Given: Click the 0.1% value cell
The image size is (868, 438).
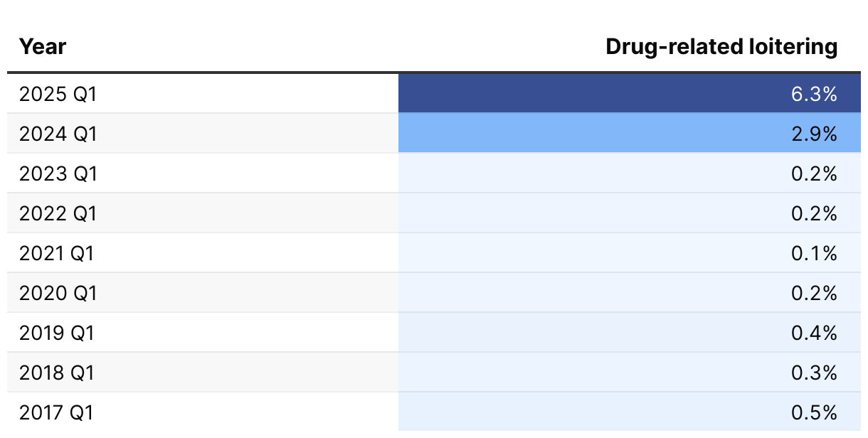Looking at the screenshot, I should [x=630, y=252].
